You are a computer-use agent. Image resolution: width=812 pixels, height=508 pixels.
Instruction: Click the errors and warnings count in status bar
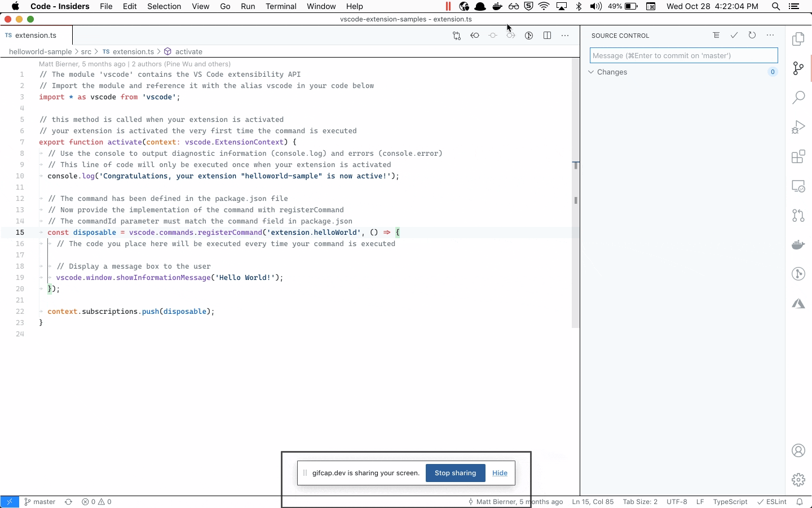click(96, 502)
